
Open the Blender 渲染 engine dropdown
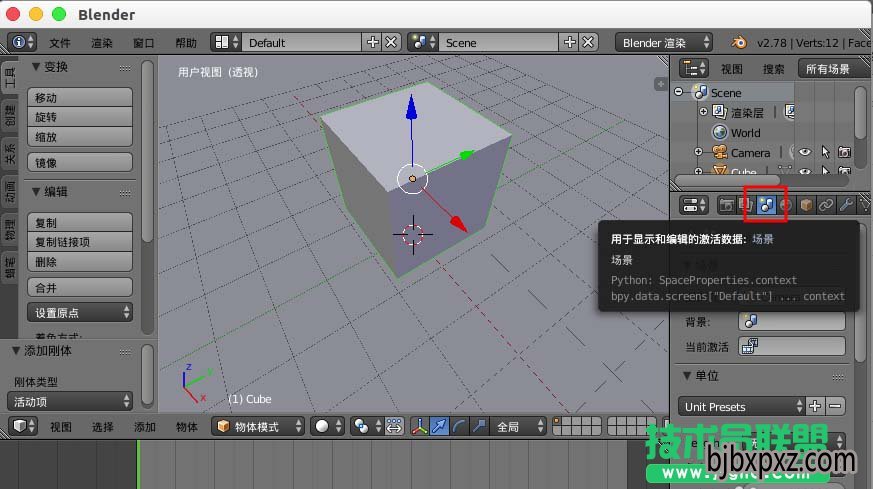pos(664,42)
